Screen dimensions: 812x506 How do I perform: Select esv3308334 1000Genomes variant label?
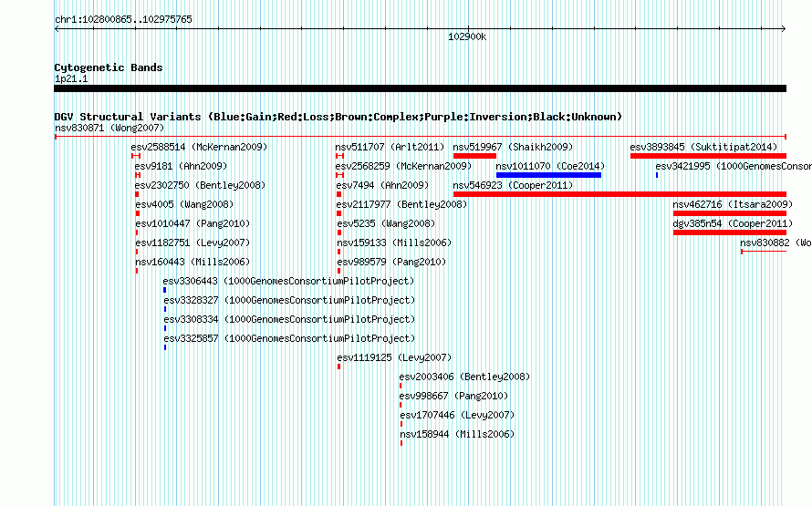tap(289, 319)
